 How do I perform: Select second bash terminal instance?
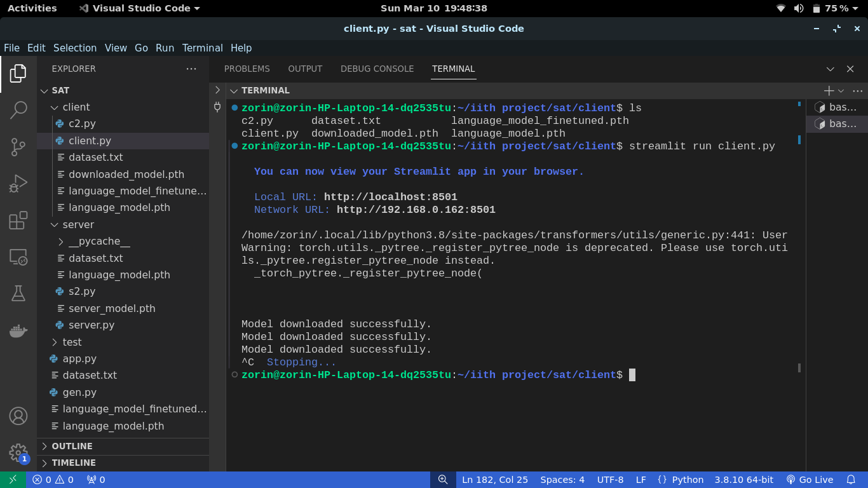tap(836, 124)
